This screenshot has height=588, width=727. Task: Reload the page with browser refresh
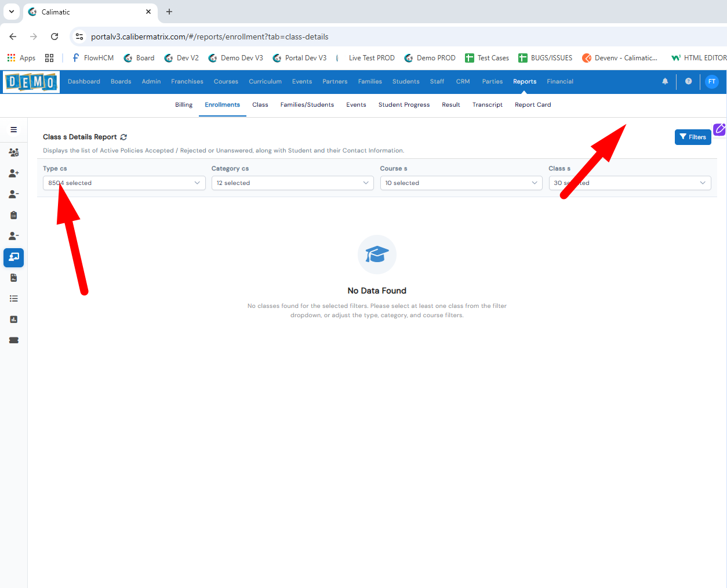coord(54,37)
